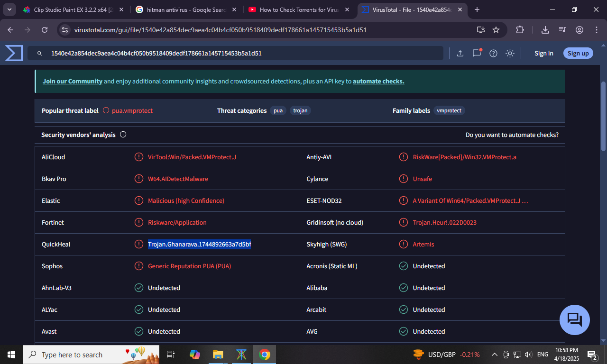Click the Artemis detection text
Screen dimensions: 607x364
(x=423, y=244)
